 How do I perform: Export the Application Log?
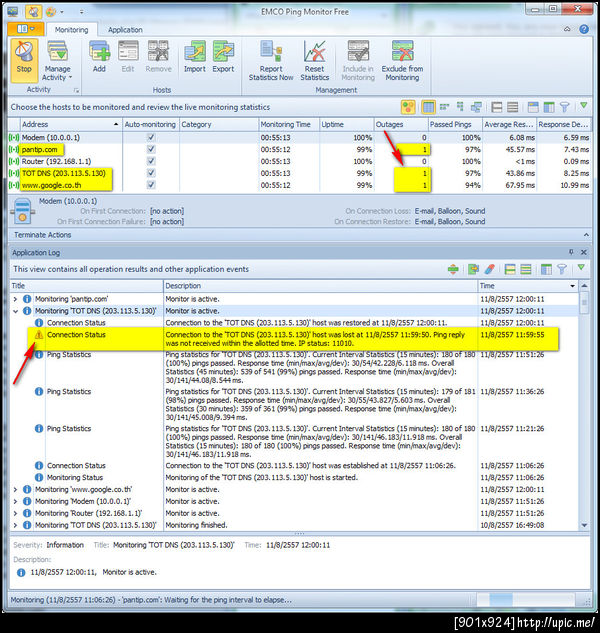tap(473, 269)
